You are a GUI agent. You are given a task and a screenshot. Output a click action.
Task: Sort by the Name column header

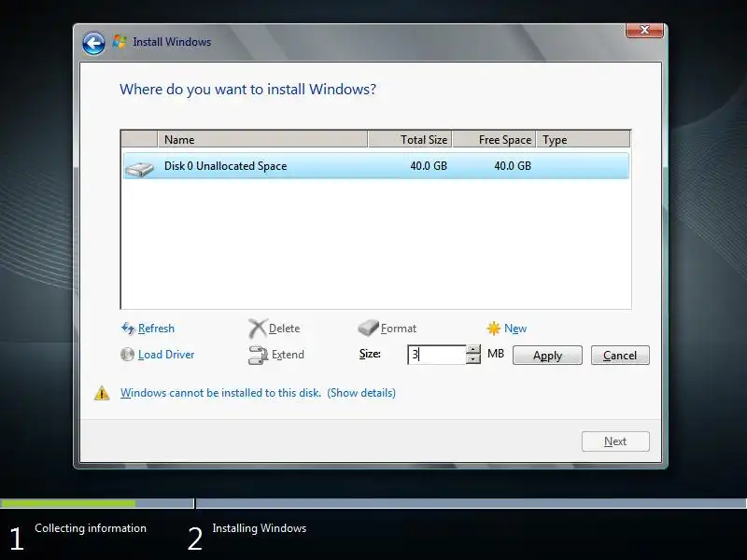click(262, 139)
